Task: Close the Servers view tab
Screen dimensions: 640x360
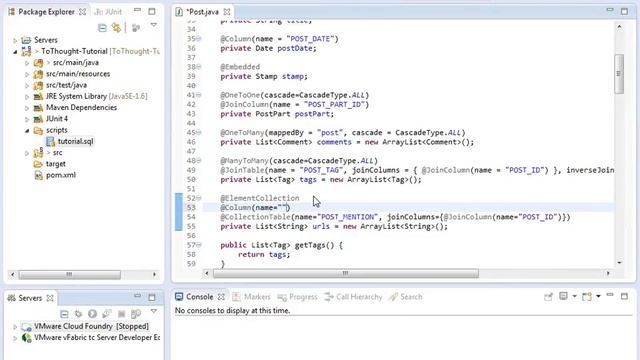Action: click(50, 298)
